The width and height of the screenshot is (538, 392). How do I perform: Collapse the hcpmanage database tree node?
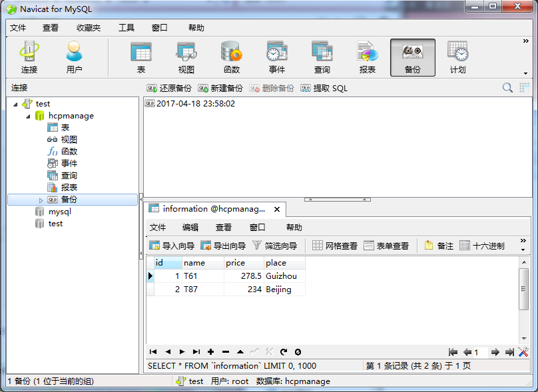pyautogui.click(x=28, y=116)
